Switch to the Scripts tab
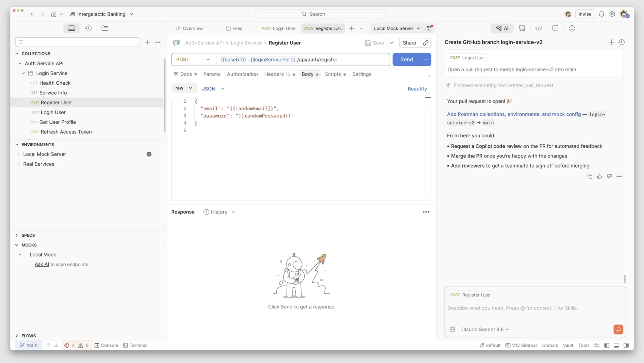Image resolution: width=644 pixels, height=363 pixels. point(335,74)
